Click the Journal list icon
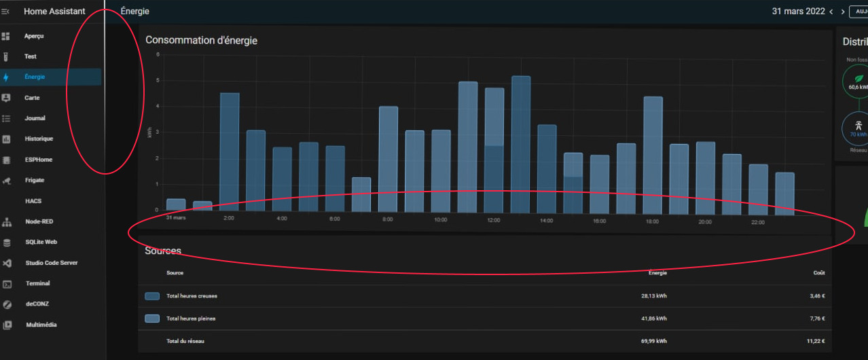This screenshot has width=868, height=360. (6, 118)
